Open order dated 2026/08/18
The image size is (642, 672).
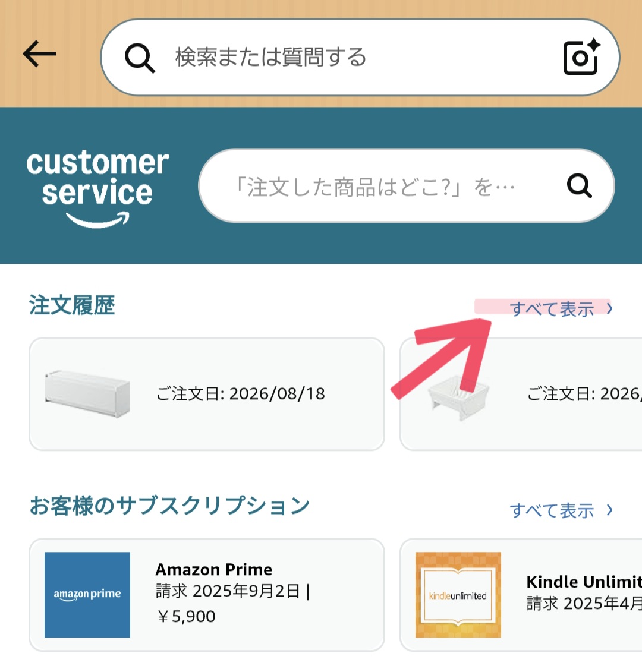point(207,394)
